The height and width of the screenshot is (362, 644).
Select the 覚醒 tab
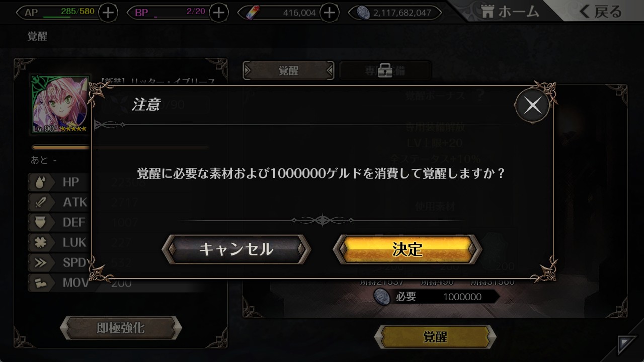point(288,71)
